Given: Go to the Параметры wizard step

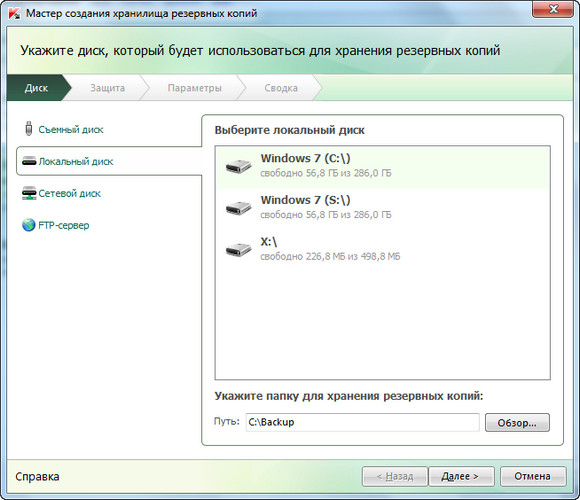Looking at the screenshot, I should pyautogui.click(x=195, y=88).
